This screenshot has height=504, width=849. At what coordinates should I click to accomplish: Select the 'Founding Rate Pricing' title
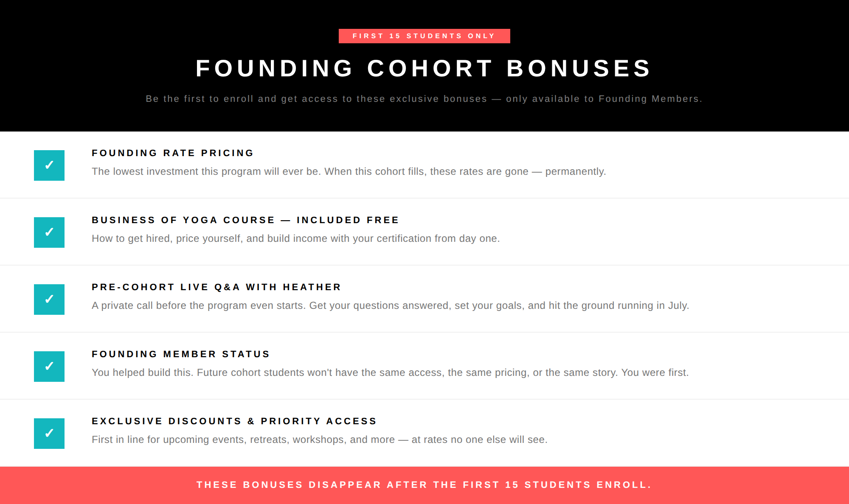tap(172, 153)
